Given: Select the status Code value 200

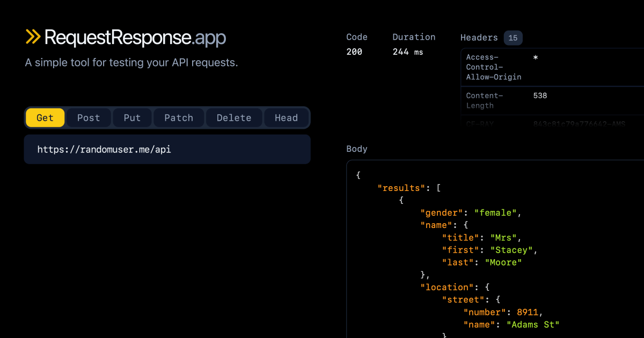Looking at the screenshot, I should 354,52.
